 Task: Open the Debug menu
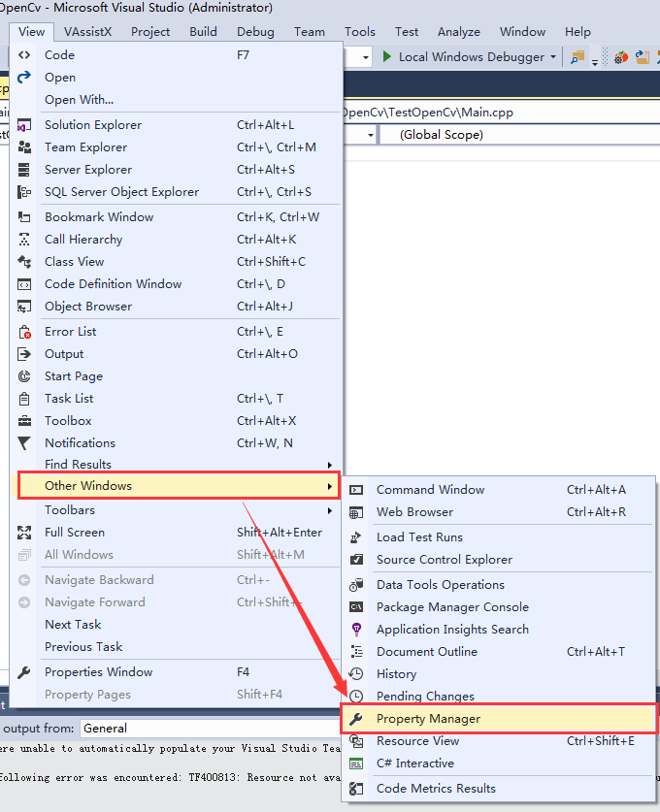[255, 32]
